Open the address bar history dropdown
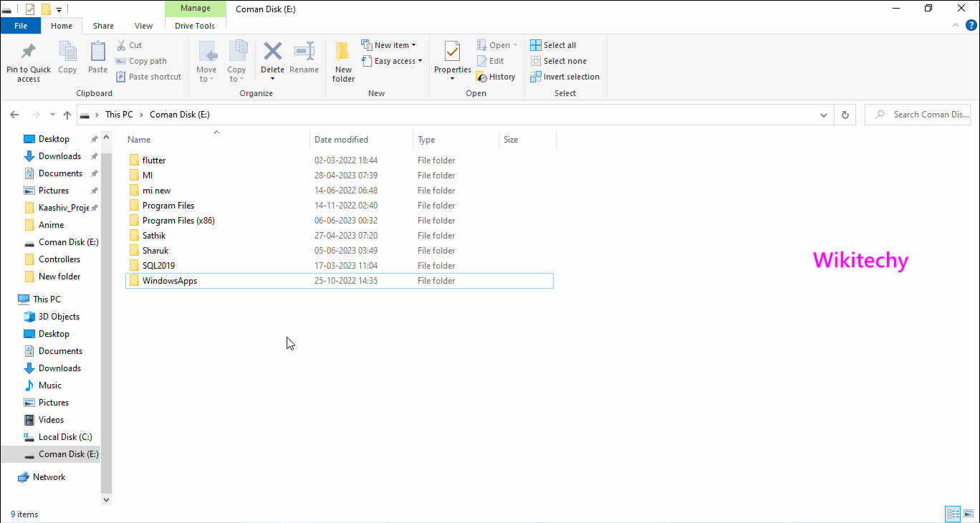Viewport: 980px width, 523px height. (823, 114)
